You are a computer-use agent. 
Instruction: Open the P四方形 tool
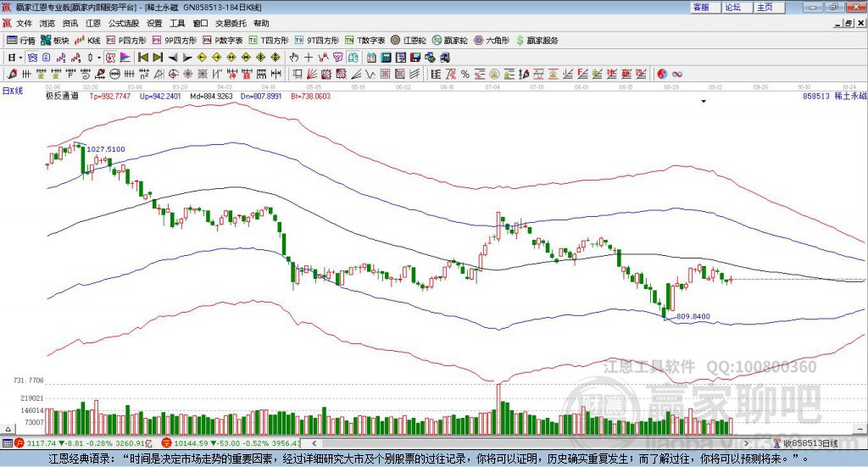tap(126, 41)
